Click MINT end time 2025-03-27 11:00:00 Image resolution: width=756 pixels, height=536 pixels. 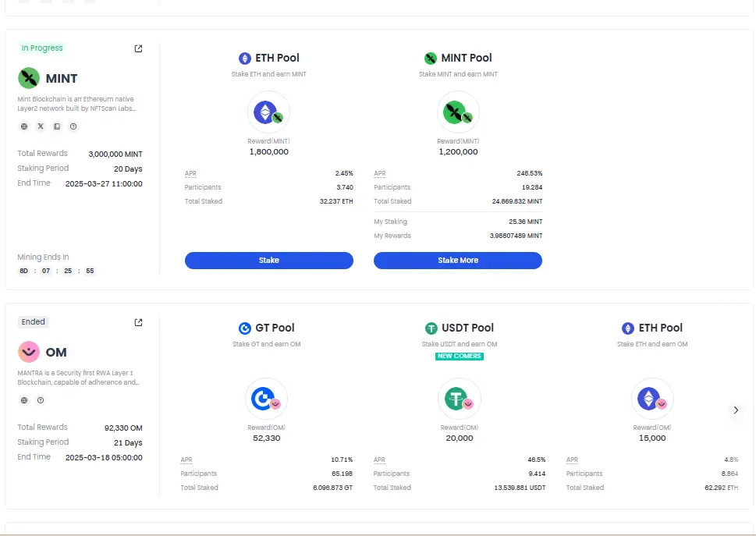(104, 183)
